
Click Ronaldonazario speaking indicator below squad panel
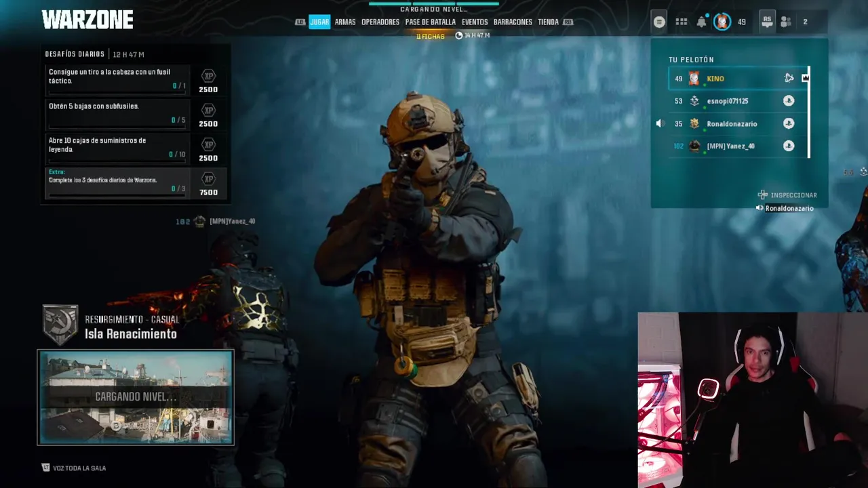click(785, 208)
